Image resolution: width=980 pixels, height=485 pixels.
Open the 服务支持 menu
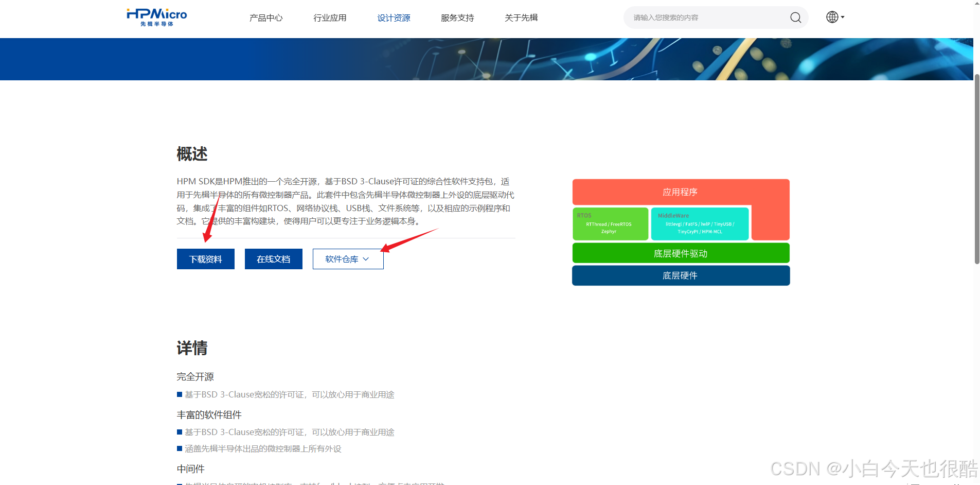click(457, 18)
